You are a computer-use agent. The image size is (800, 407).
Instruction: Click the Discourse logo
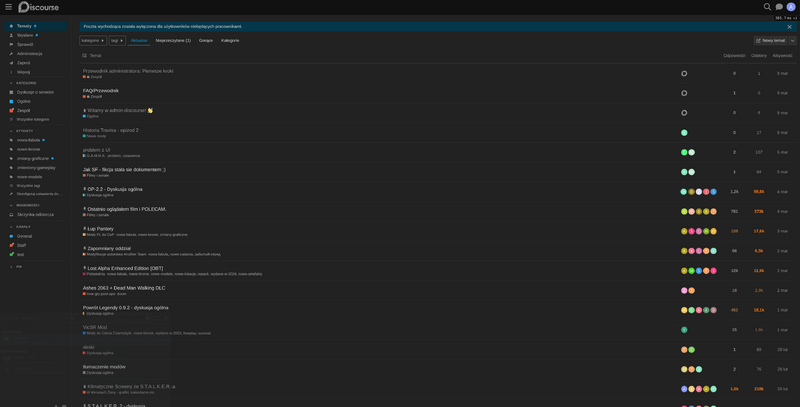pyautogui.click(x=38, y=7)
